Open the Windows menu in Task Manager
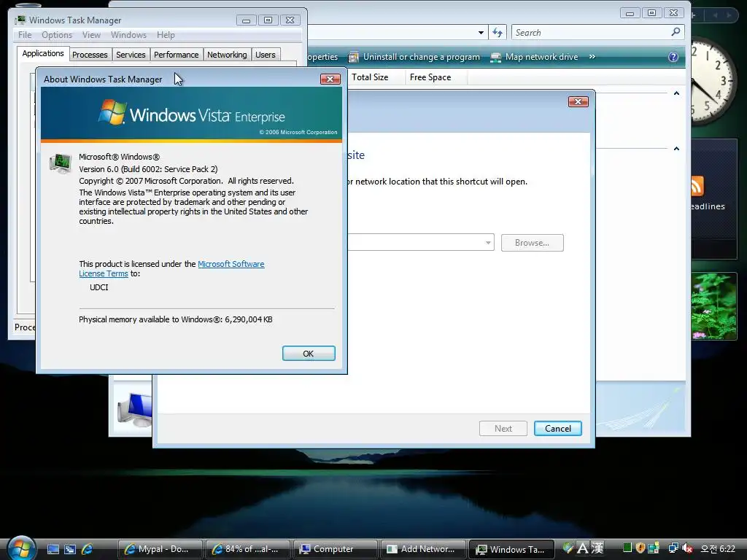The width and height of the screenshot is (747, 560). coord(128,35)
